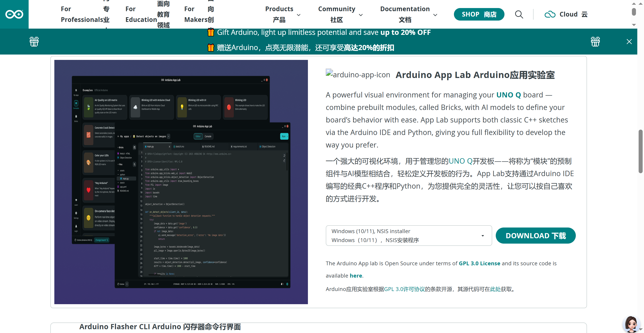Click the App Lab screenshot preview
Viewport: 644px width, 333px height.
click(181, 182)
